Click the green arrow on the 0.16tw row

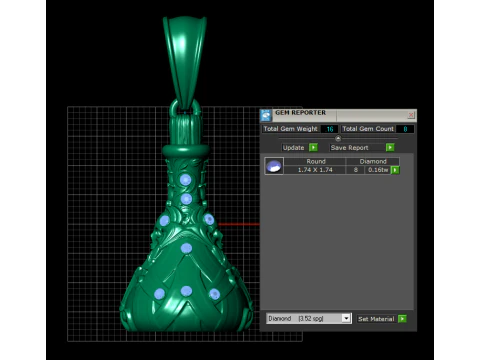(x=395, y=170)
